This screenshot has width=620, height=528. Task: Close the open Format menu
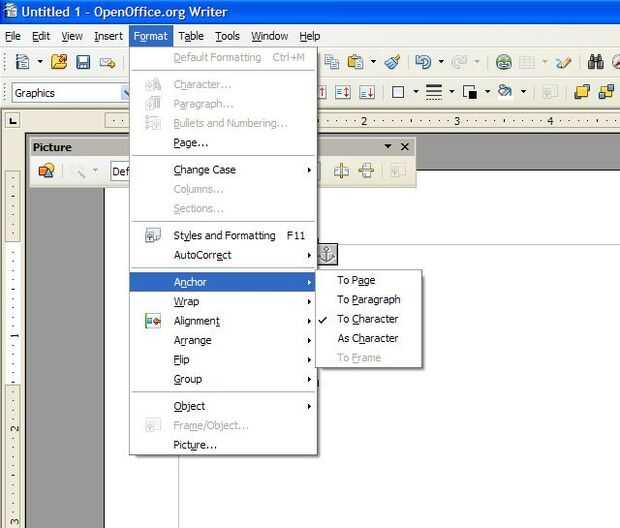coord(151,36)
